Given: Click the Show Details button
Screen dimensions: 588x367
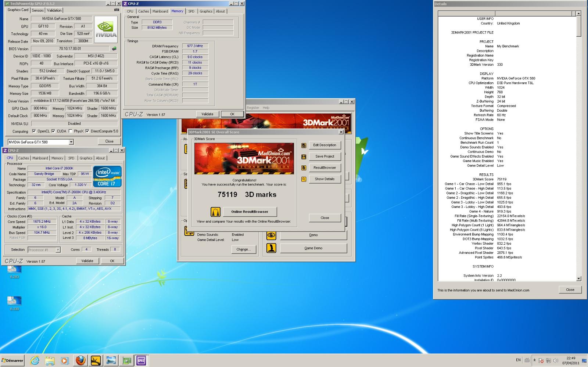Looking at the screenshot, I should click(x=325, y=179).
